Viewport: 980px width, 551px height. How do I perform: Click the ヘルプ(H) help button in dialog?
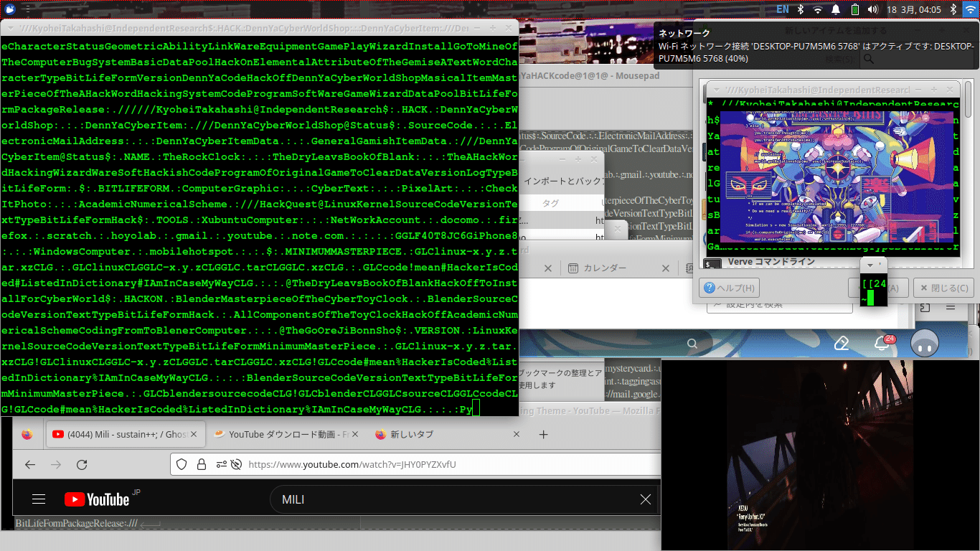point(730,288)
